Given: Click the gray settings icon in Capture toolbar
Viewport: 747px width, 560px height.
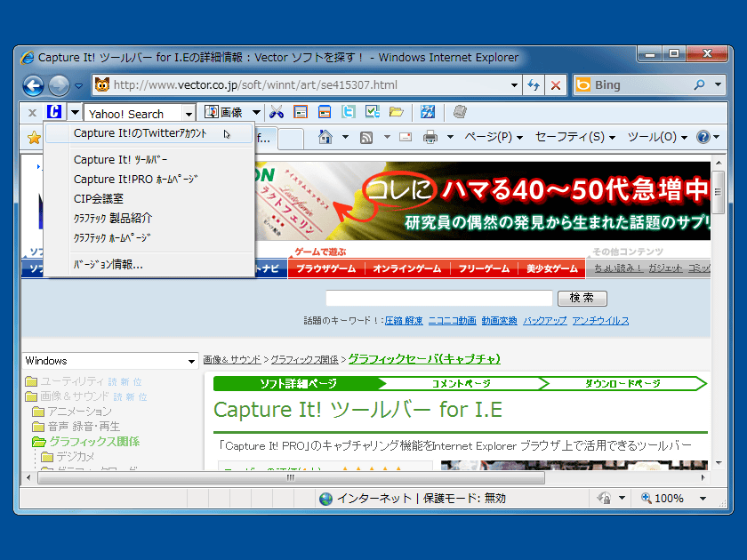Looking at the screenshot, I should [460, 112].
